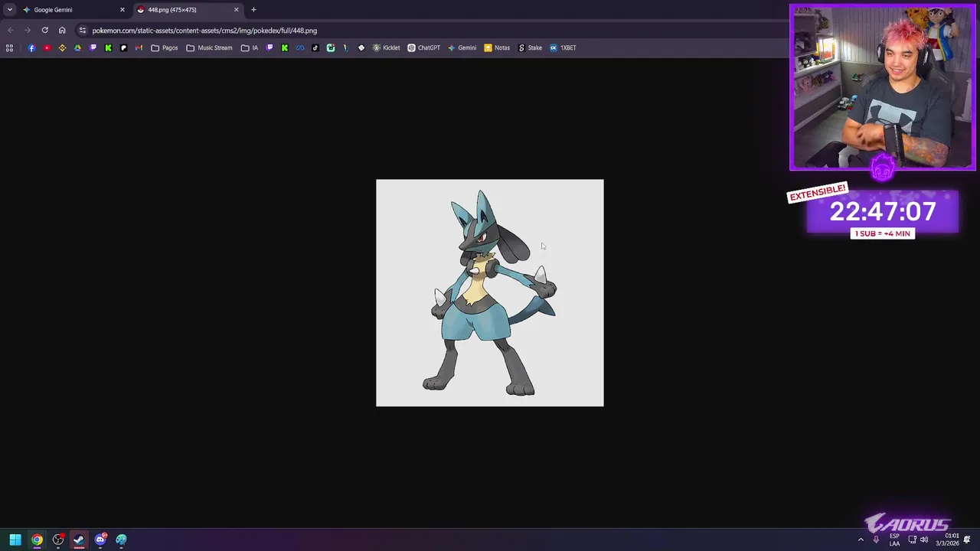Show hidden system tray icons chevron
Screen dimensions: 980x551
tap(861, 540)
